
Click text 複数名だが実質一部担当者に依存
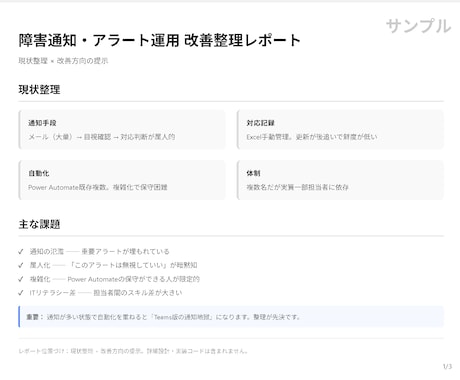[297, 187]
